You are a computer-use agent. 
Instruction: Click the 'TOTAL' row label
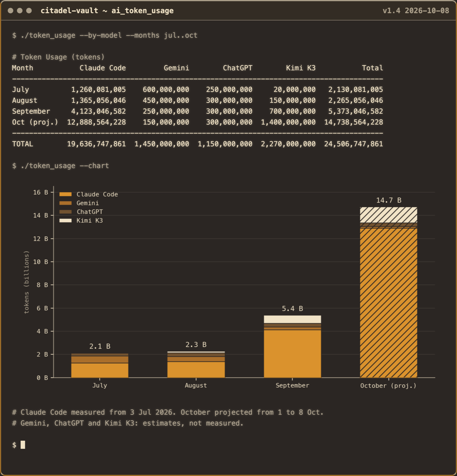pyautogui.click(x=22, y=144)
